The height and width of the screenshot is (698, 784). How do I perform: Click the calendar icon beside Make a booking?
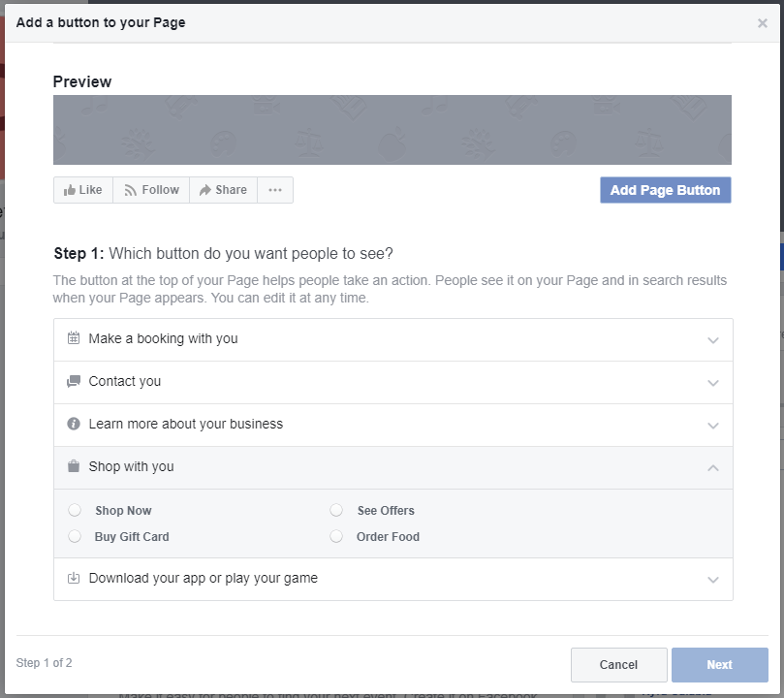[x=74, y=339]
